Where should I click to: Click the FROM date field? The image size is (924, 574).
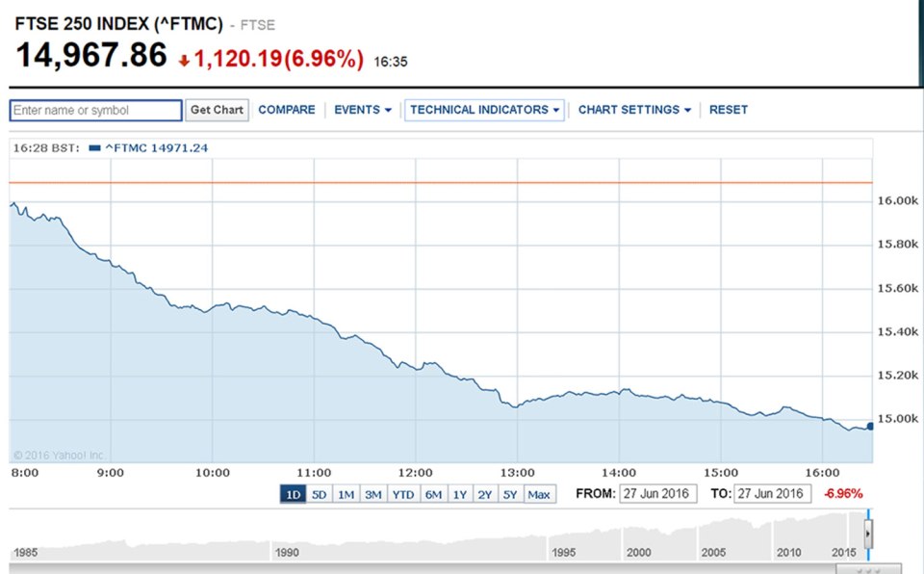click(x=657, y=494)
